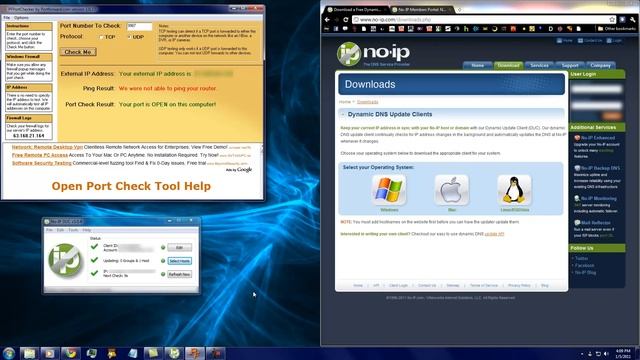This screenshot has height=360, width=640.
Task: Click the Port Number To Check field
Action: coord(139,26)
